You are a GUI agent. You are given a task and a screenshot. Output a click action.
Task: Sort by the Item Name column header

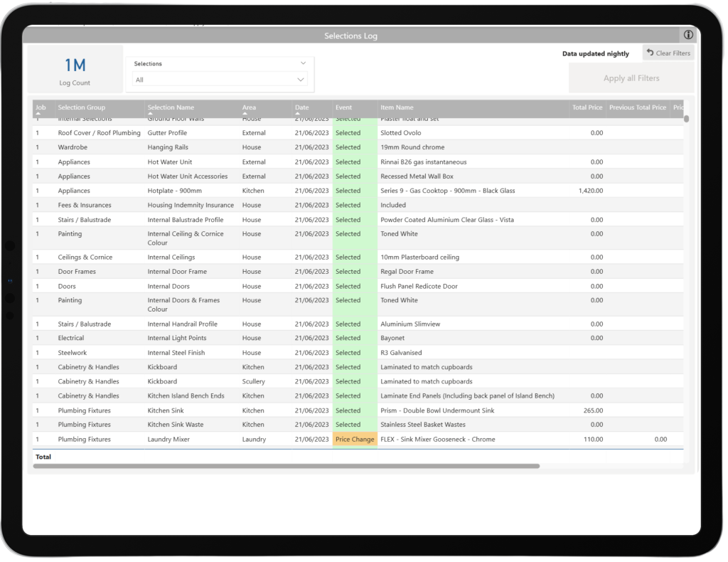397,108
